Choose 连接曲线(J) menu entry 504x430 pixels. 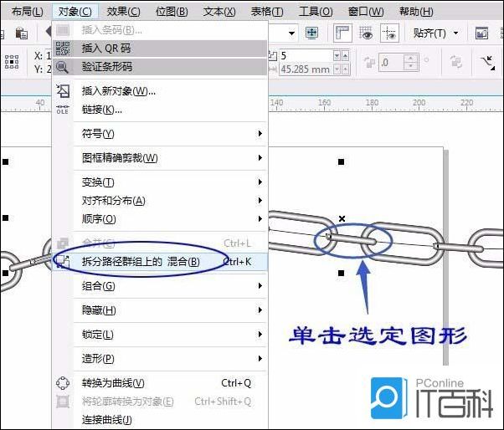coord(160,420)
